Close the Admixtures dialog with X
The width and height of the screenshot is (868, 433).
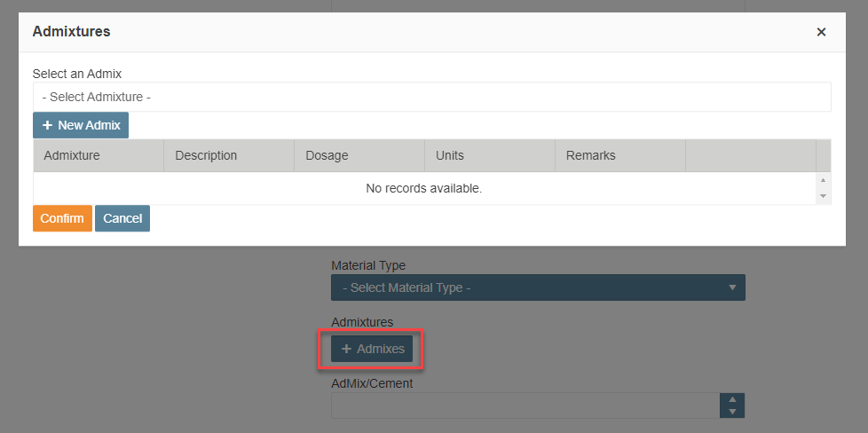pos(821,32)
